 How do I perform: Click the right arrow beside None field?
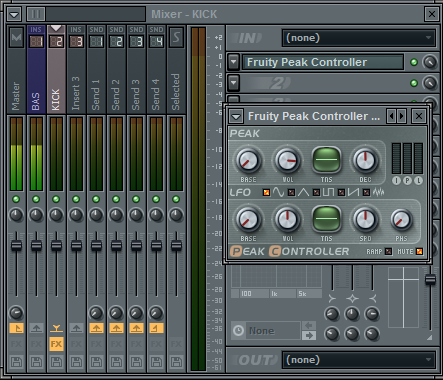pos(309,336)
